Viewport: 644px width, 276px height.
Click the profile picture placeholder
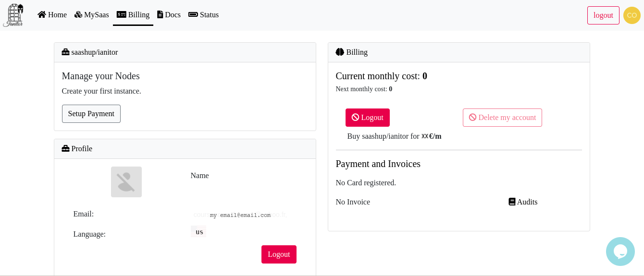pyautogui.click(x=126, y=182)
